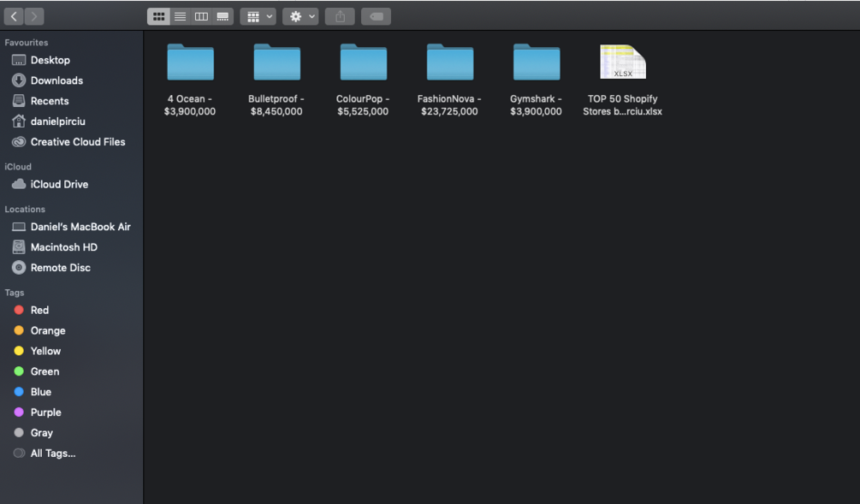The width and height of the screenshot is (860, 504).
Task: Click the 'Gymshark - $3,900,000' name label
Action: point(536,104)
